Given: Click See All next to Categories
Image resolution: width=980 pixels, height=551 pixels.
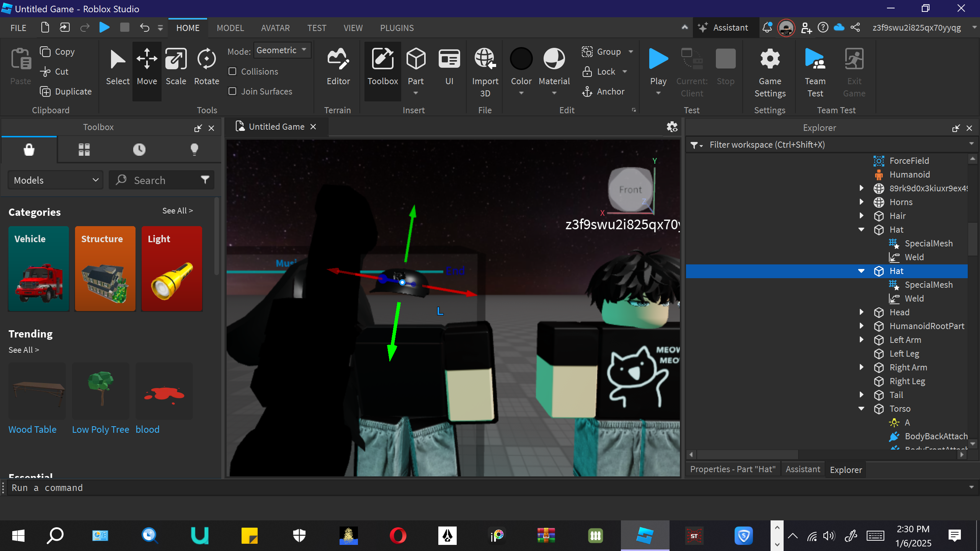Looking at the screenshot, I should pos(177,211).
